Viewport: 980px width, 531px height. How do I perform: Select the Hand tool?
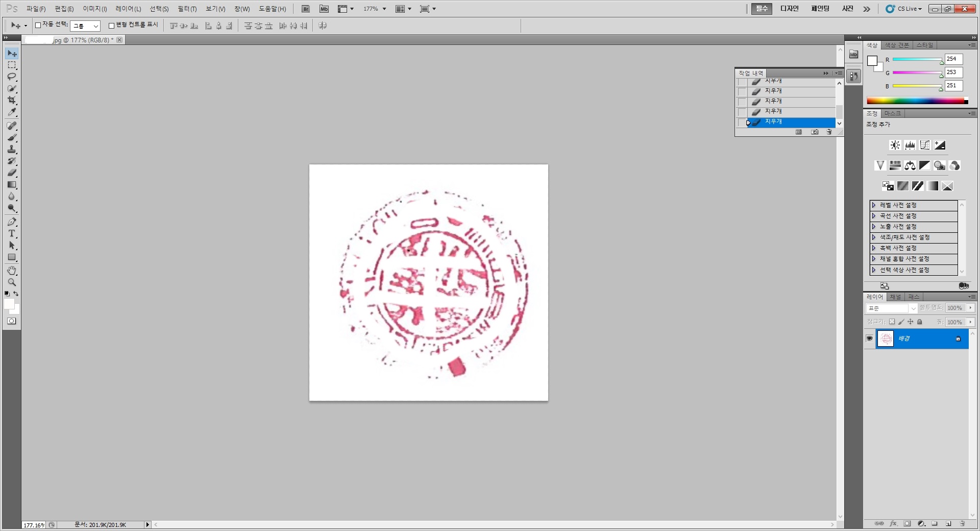coord(12,271)
